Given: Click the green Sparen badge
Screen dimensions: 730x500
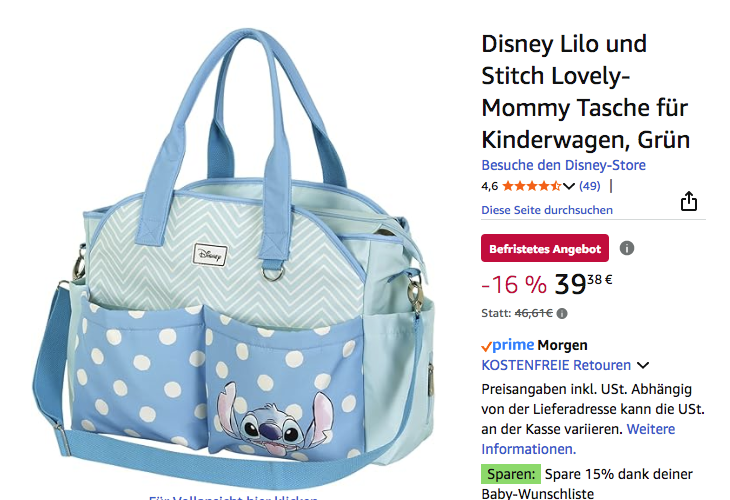Looking at the screenshot, I should tap(510, 474).
